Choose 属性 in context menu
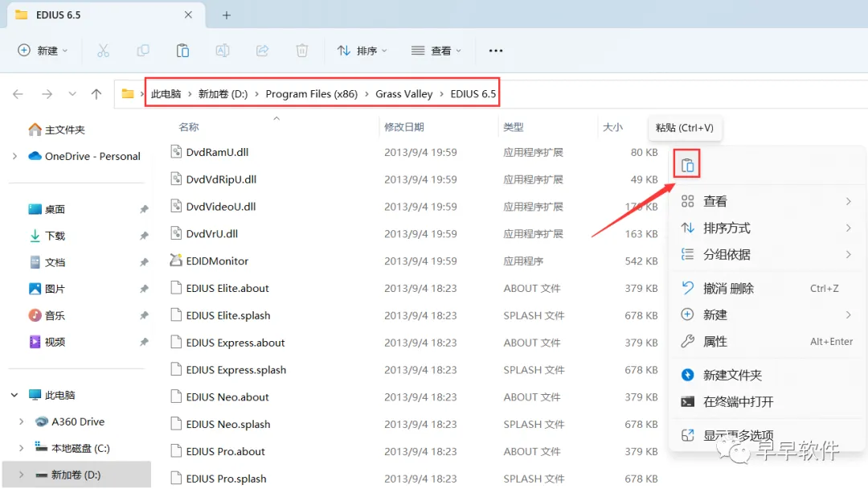This screenshot has width=868, height=489. [767, 342]
